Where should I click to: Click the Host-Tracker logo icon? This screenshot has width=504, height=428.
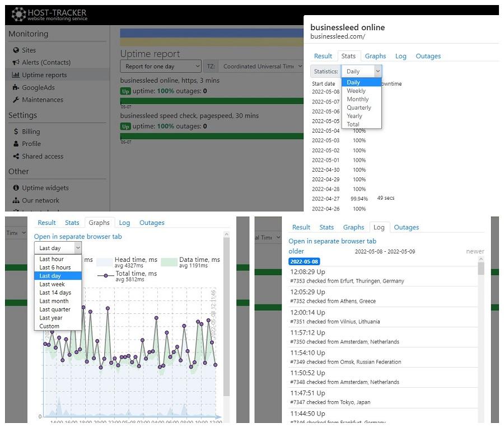click(18, 14)
